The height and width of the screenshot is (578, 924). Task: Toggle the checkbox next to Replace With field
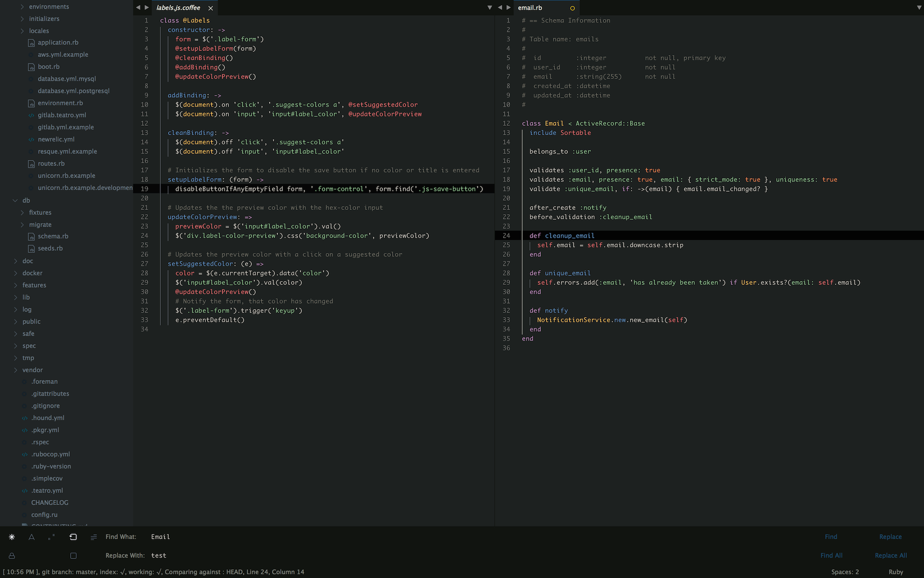pyautogui.click(x=73, y=555)
